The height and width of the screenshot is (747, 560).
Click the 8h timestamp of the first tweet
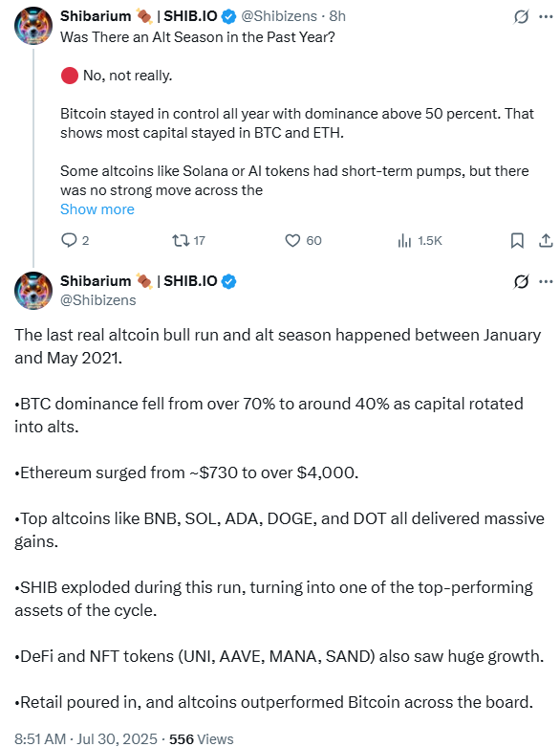337,16
